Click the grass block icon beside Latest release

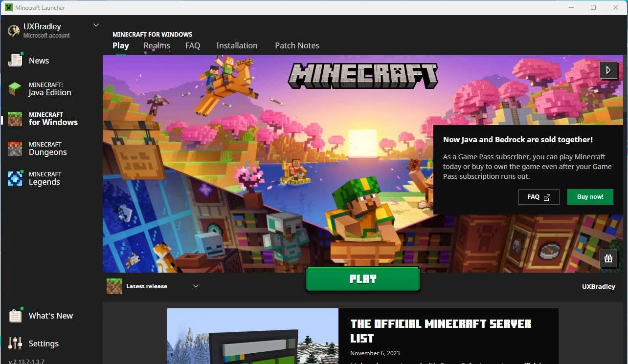pyautogui.click(x=114, y=286)
